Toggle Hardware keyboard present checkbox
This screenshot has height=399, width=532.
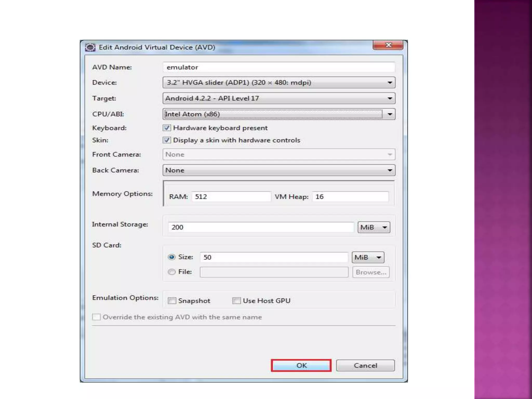167,128
